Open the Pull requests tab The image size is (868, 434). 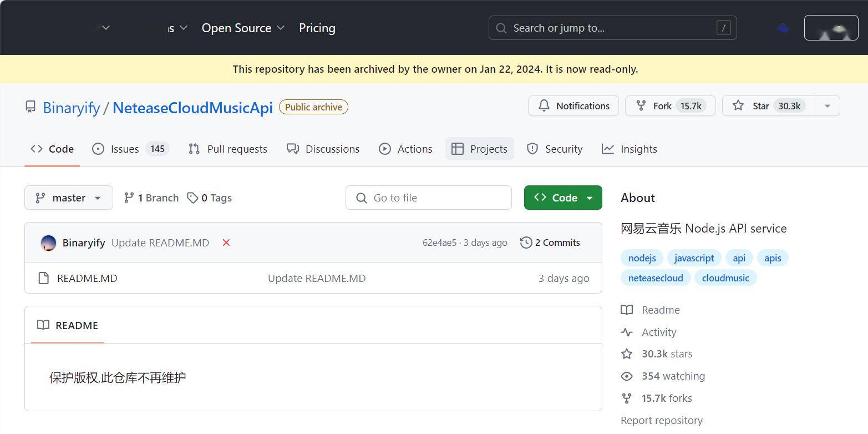[x=227, y=149]
